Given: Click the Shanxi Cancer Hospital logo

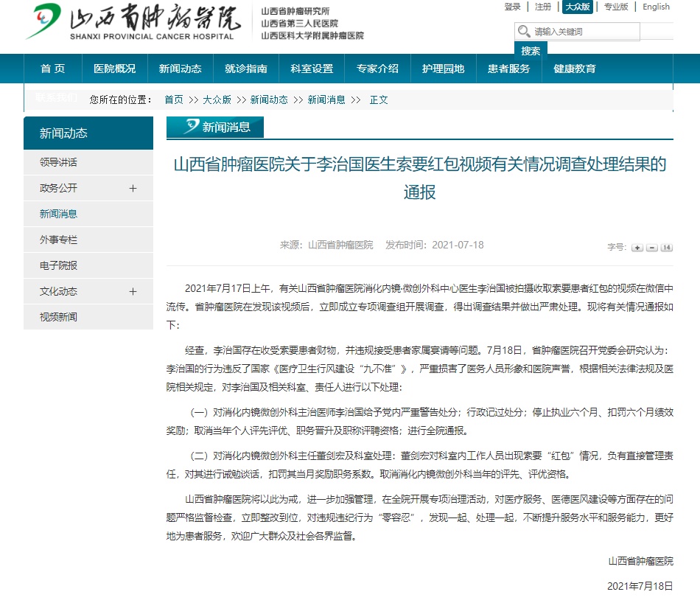Looking at the screenshot, I should tap(130, 22).
